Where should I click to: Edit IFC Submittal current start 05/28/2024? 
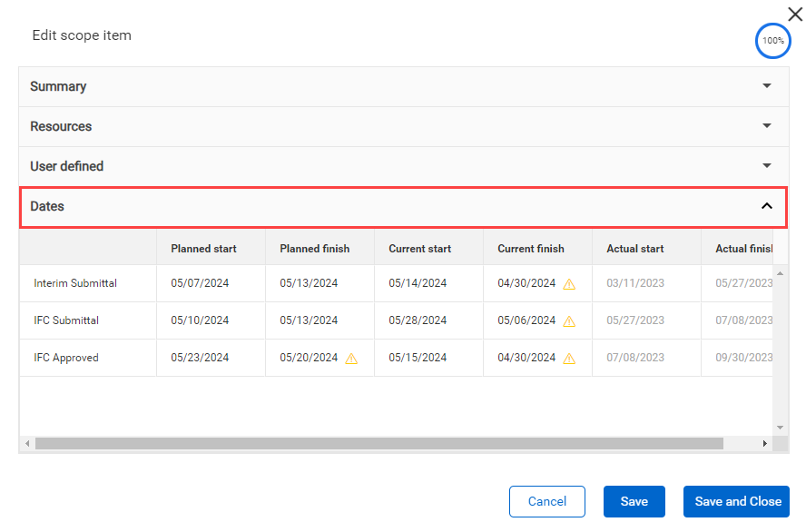418,320
